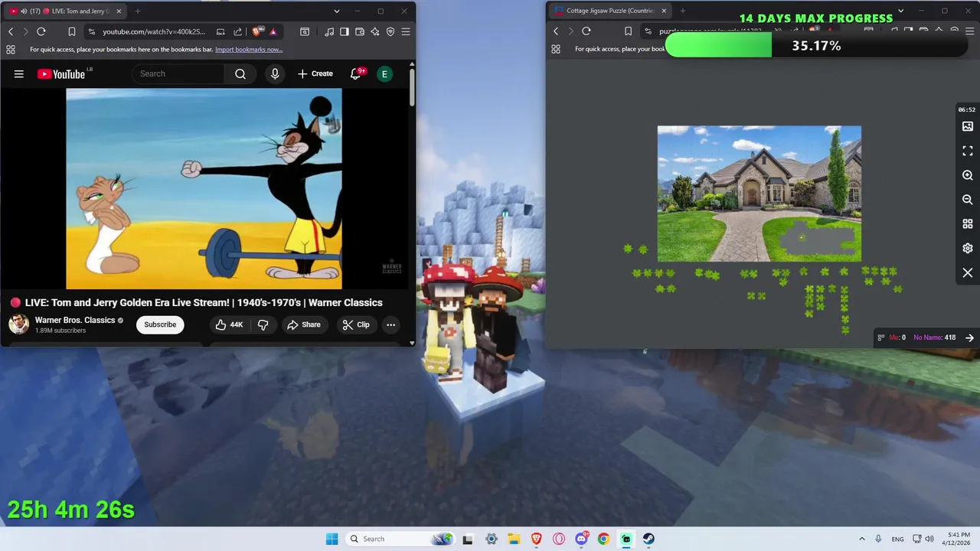Go back in the puzzle browser window
980x551 pixels.
(x=557, y=31)
